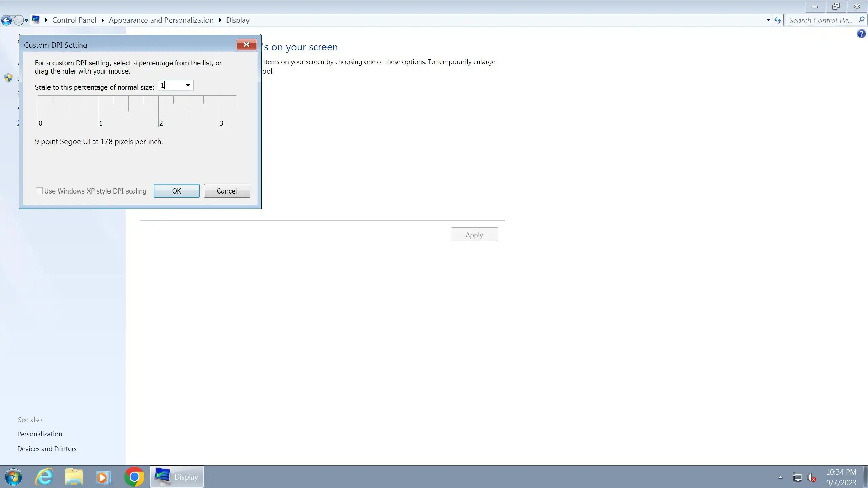
Task: Click the muted speaker tray icon
Action: coord(811,477)
